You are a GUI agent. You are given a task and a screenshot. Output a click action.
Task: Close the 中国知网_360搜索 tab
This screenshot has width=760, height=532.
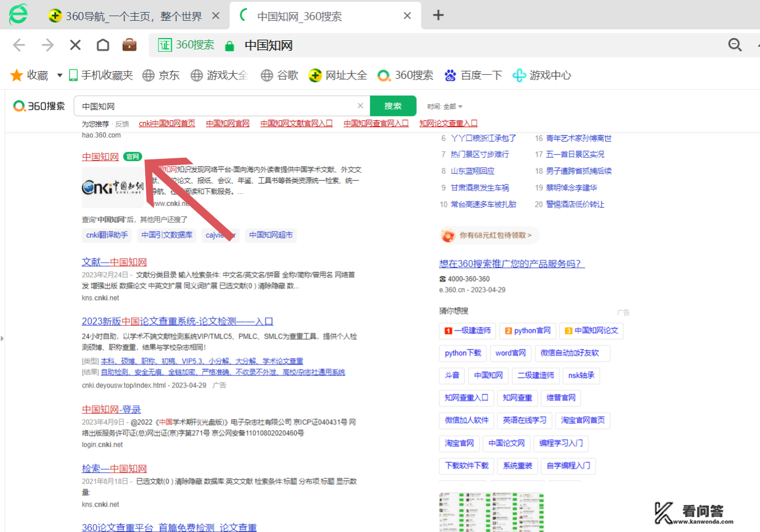(x=407, y=16)
